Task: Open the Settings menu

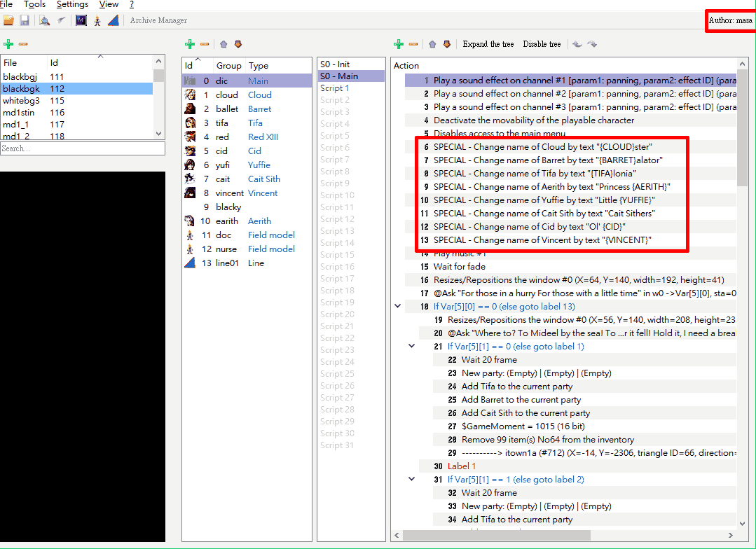Action: [72, 4]
